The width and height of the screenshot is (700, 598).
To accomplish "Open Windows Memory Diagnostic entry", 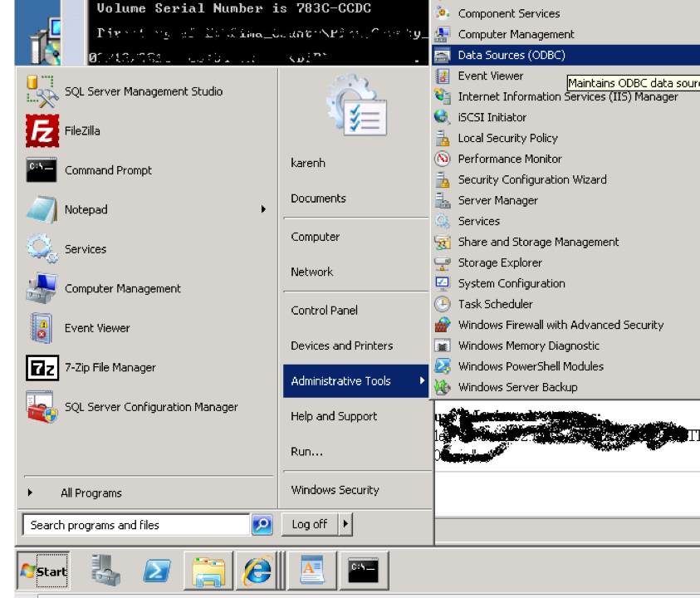I will click(x=529, y=346).
